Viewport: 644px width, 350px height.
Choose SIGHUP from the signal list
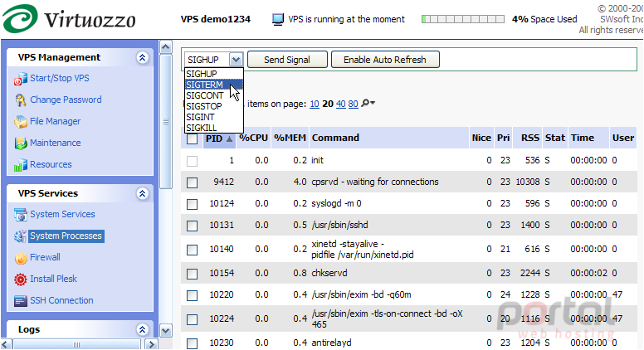(214, 74)
